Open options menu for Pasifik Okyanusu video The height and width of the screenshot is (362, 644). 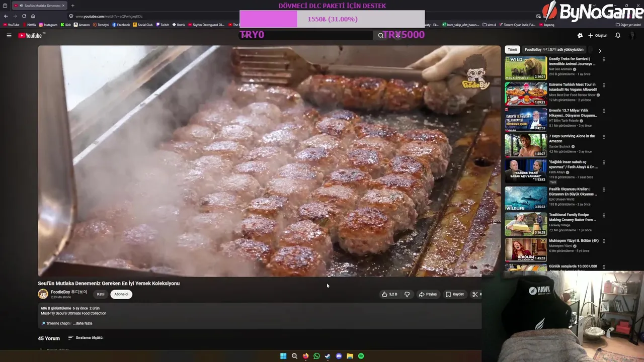pyautogui.click(x=604, y=189)
